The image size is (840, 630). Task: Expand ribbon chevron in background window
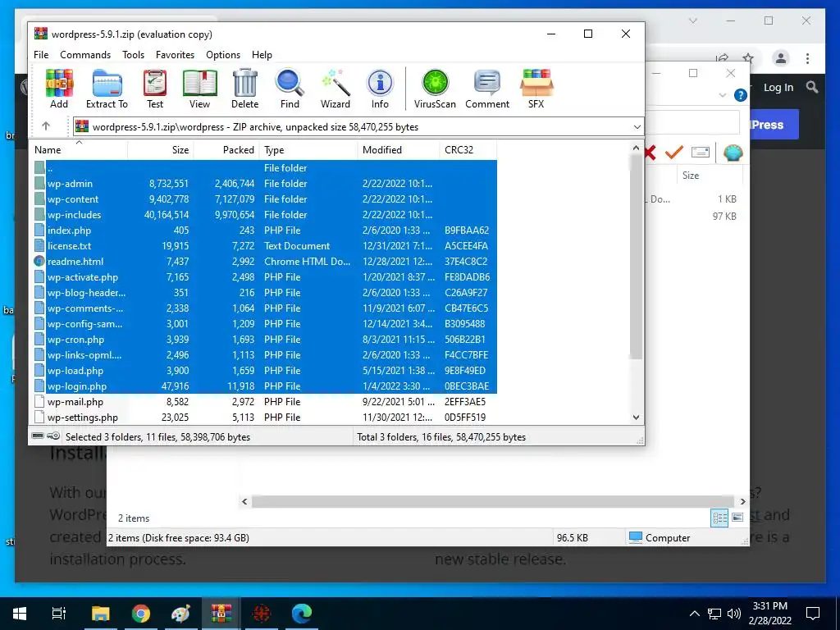click(x=722, y=95)
